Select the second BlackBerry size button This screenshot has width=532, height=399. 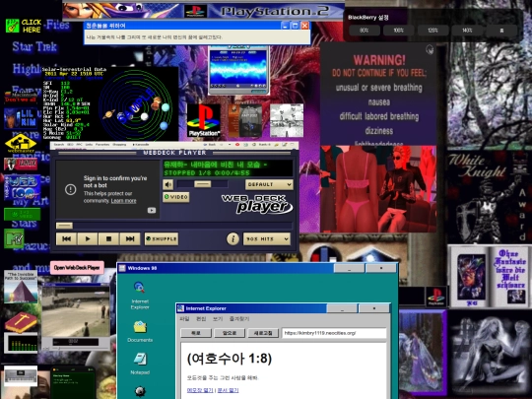[398, 31]
